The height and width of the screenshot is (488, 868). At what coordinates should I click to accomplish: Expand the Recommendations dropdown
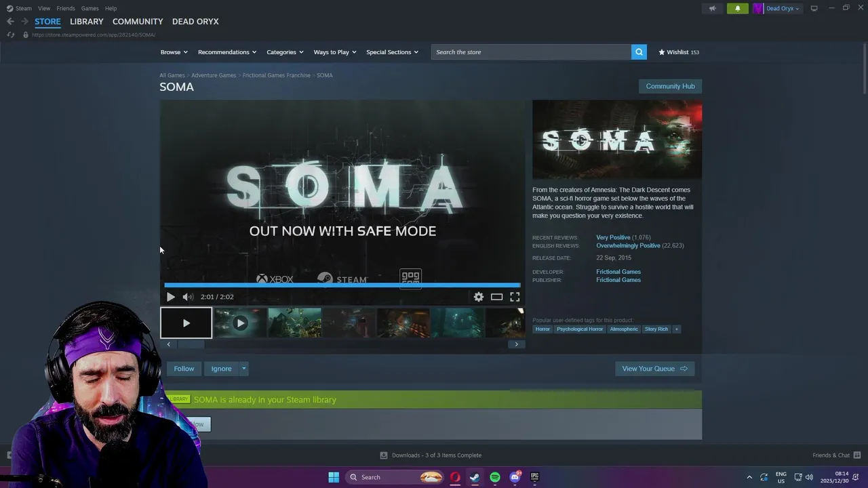coord(227,52)
